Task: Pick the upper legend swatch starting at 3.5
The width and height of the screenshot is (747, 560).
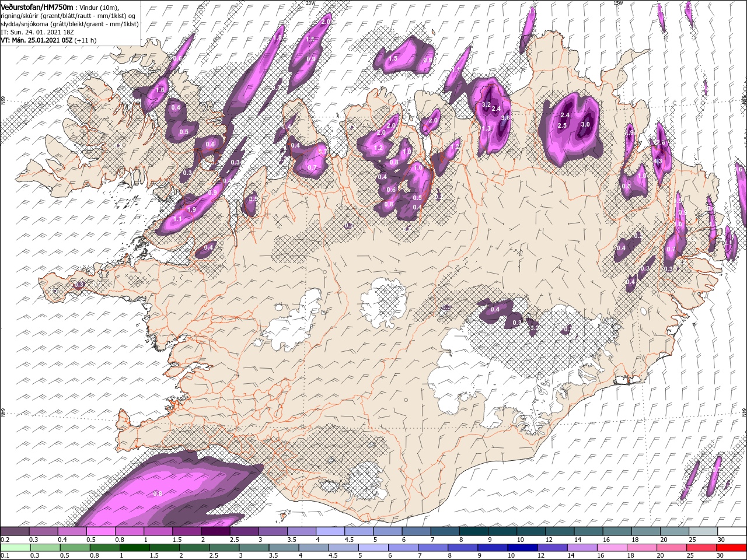Action: tap(301, 531)
